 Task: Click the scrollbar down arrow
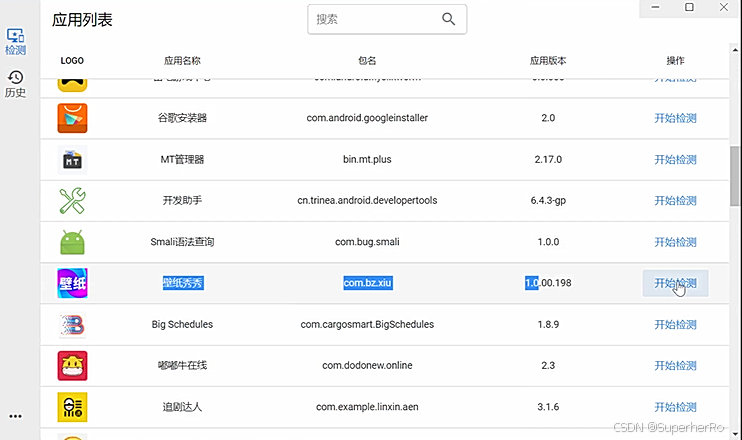click(x=735, y=434)
